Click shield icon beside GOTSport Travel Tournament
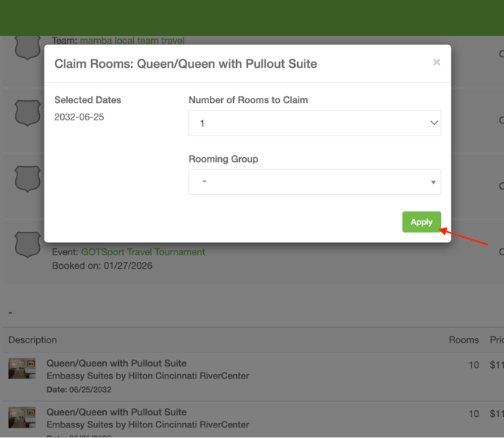Image resolution: width=504 pixels, height=438 pixels. coord(28,245)
